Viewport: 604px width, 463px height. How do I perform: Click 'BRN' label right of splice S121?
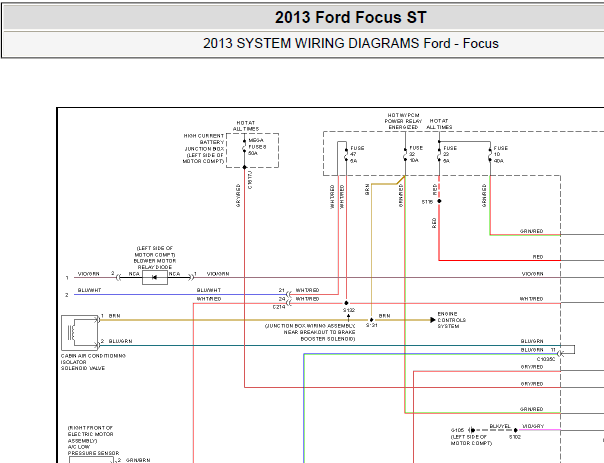[x=384, y=316]
